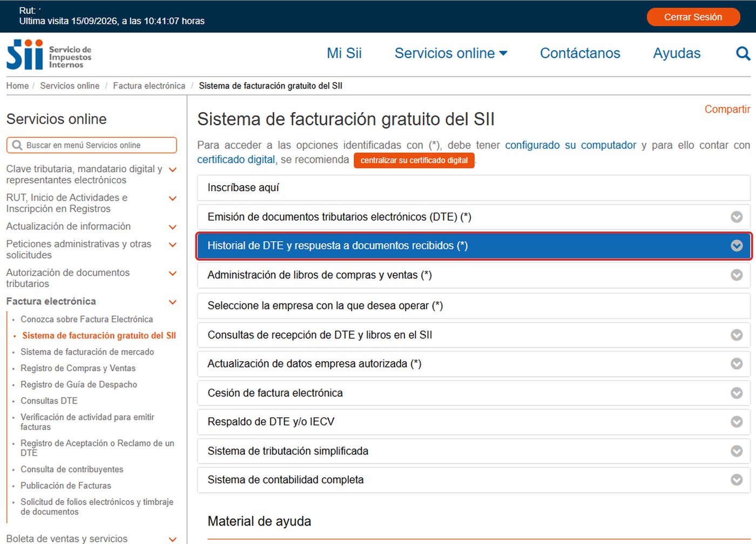
Task: Click the SII logo
Action: (x=49, y=55)
